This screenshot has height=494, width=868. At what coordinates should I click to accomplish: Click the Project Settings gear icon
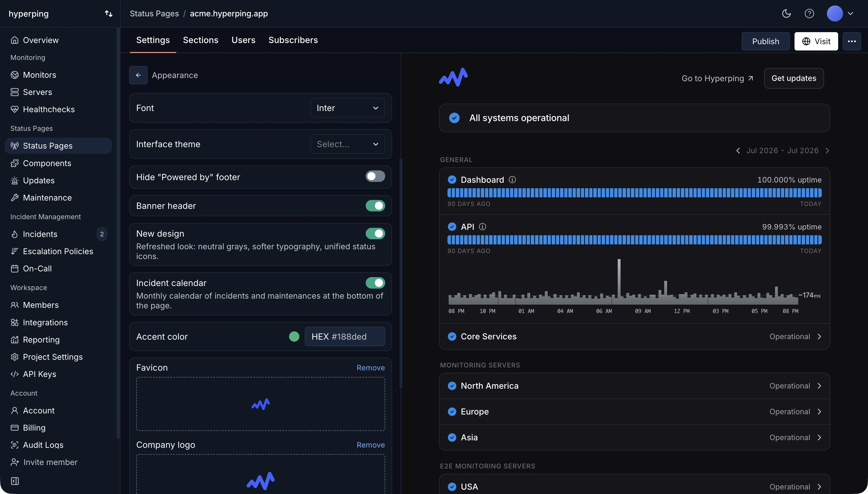[15, 357]
